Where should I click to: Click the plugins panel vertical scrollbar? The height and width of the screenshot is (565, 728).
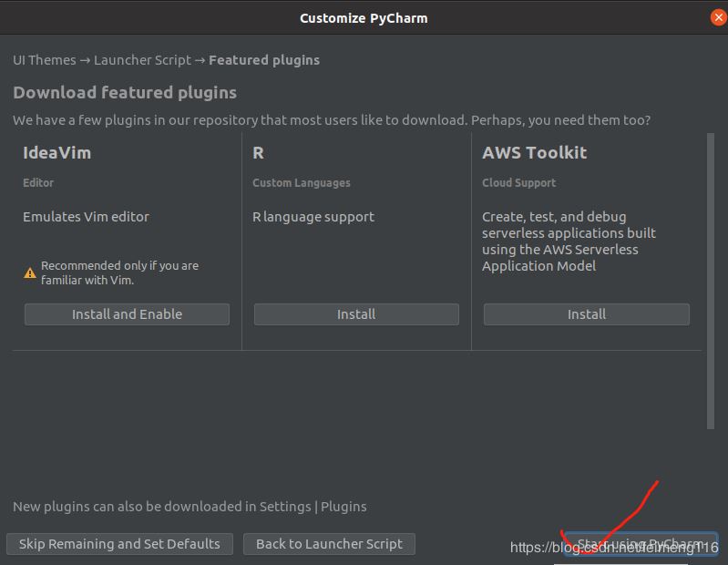click(711, 281)
